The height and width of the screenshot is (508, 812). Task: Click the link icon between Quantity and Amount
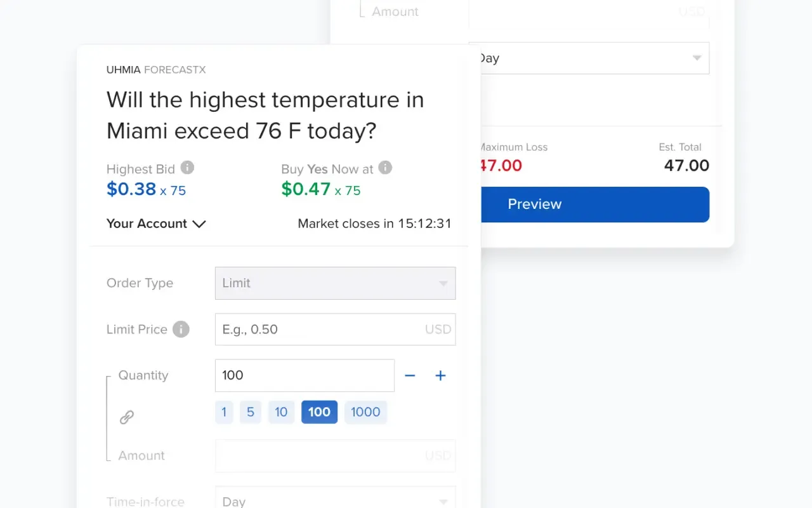tap(127, 417)
